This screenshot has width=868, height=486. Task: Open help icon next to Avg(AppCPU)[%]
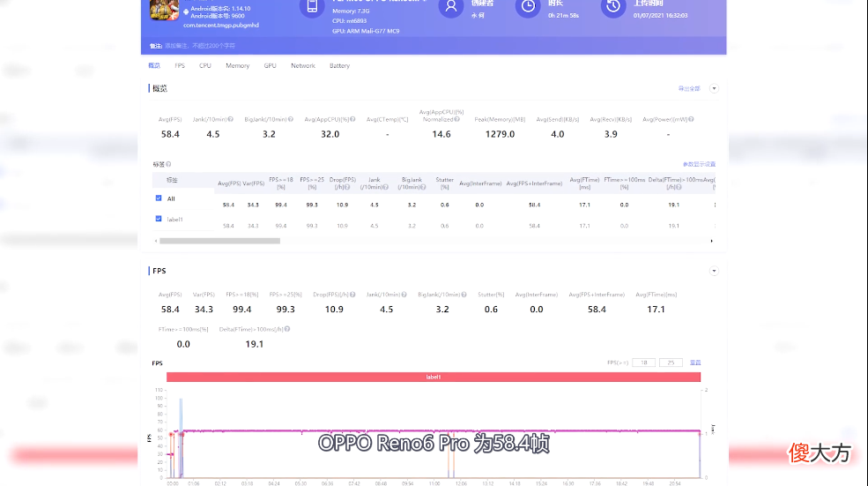click(352, 119)
